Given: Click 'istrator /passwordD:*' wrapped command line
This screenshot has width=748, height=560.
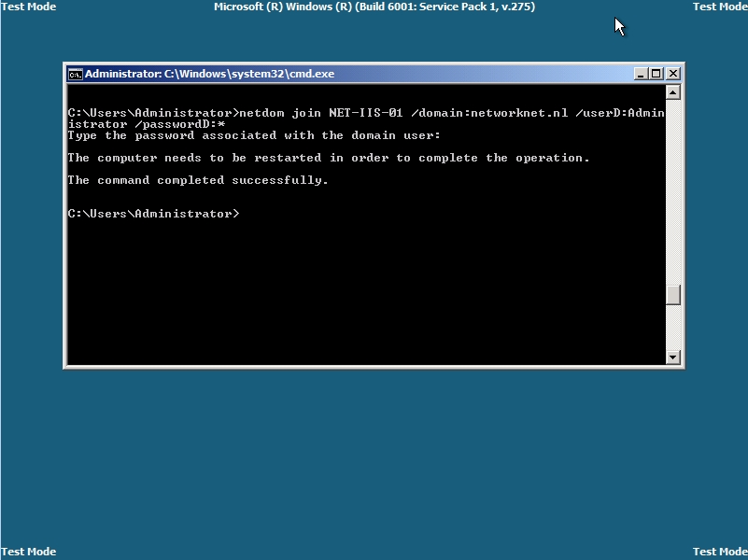Looking at the screenshot, I should 147,124.
